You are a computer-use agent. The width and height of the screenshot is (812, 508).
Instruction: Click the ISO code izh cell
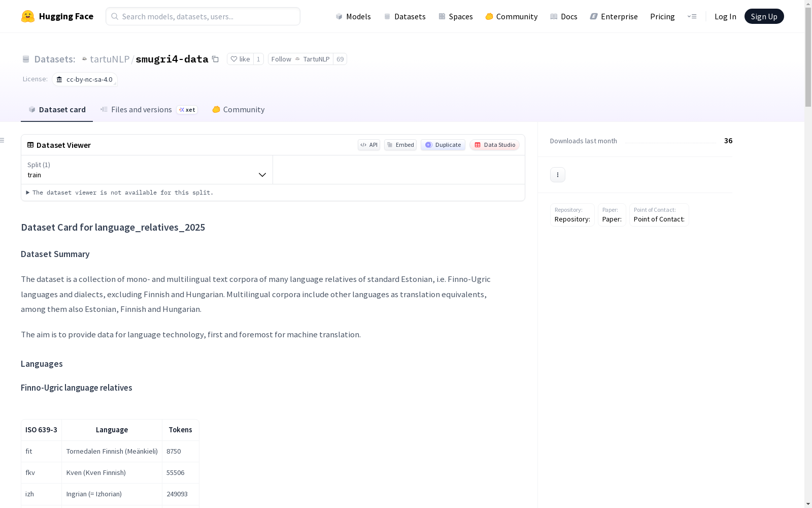pyautogui.click(x=41, y=494)
